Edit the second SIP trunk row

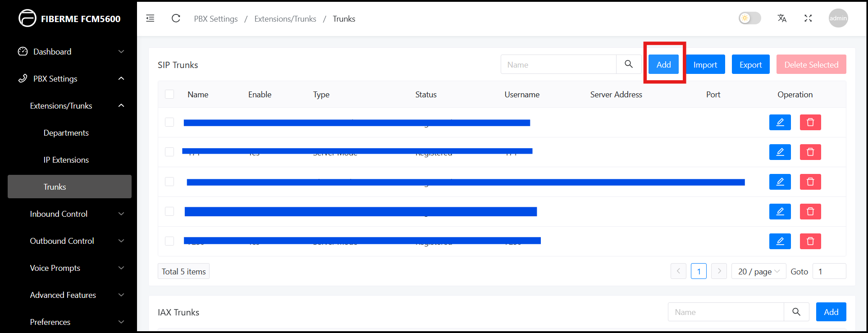tap(780, 152)
